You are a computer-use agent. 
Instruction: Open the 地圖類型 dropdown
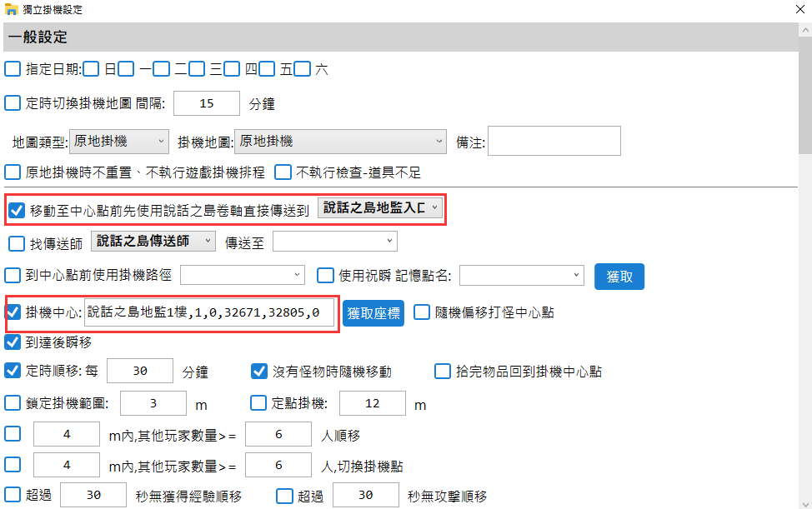[118, 142]
